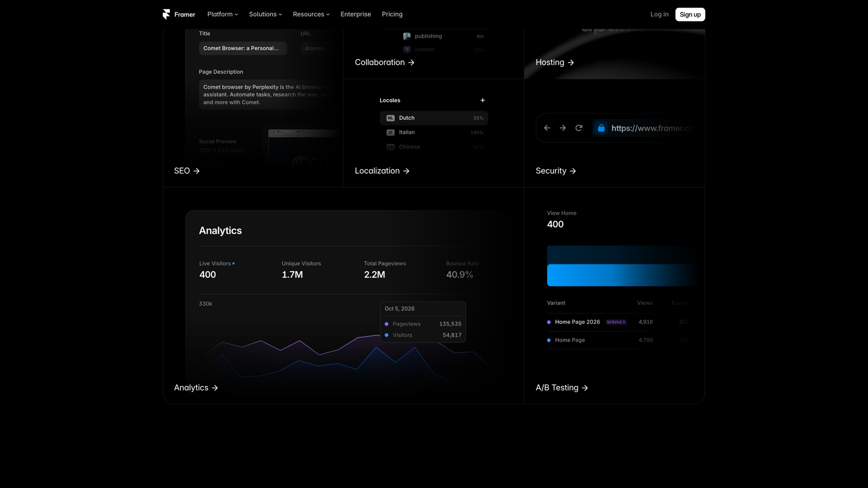Select the Italian locale row
This screenshot has width=868, height=488.
tap(434, 132)
